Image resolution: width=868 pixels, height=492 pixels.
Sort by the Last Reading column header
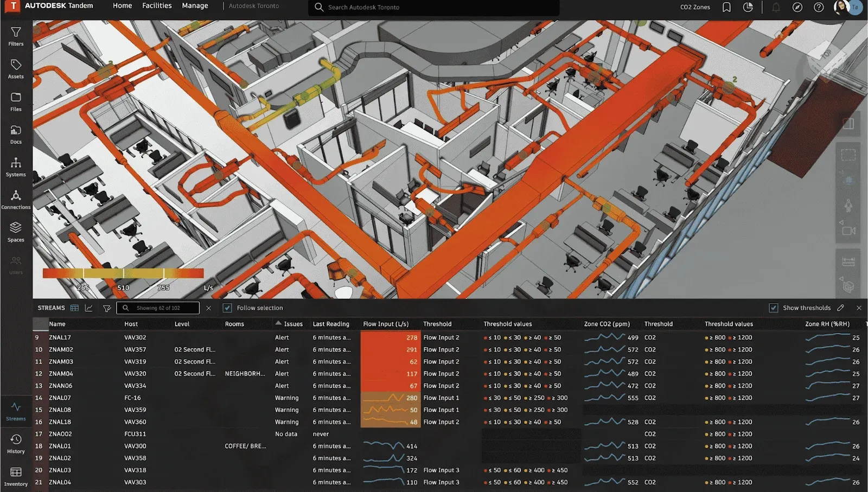click(331, 324)
